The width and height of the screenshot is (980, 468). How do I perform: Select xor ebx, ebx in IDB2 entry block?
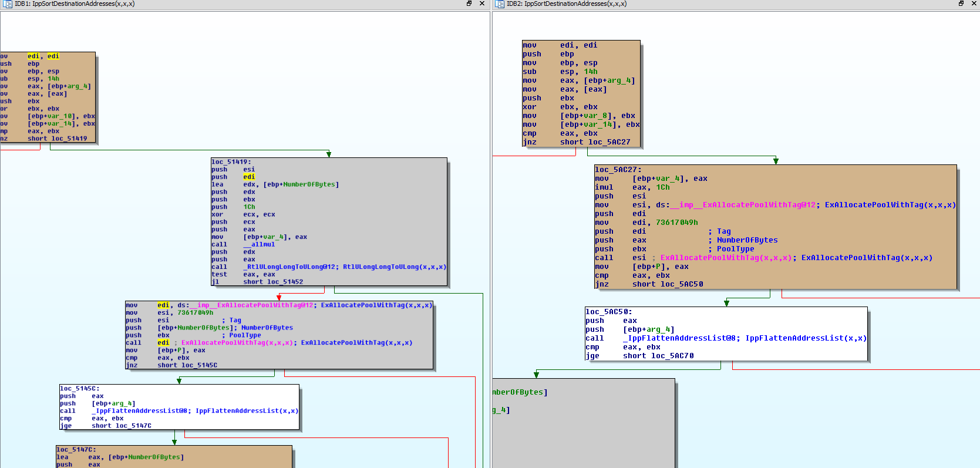click(x=560, y=107)
